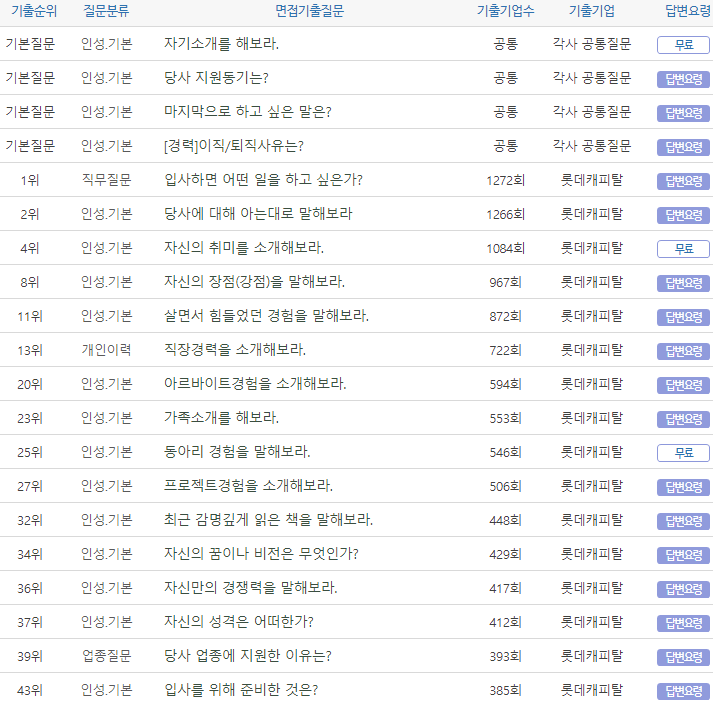Image resolution: width=713 pixels, height=704 pixels.
Task: Click 롯데캐피탈 in the 프로젝트경험을 소개해보라 row
Action: click(x=591, y=486)
